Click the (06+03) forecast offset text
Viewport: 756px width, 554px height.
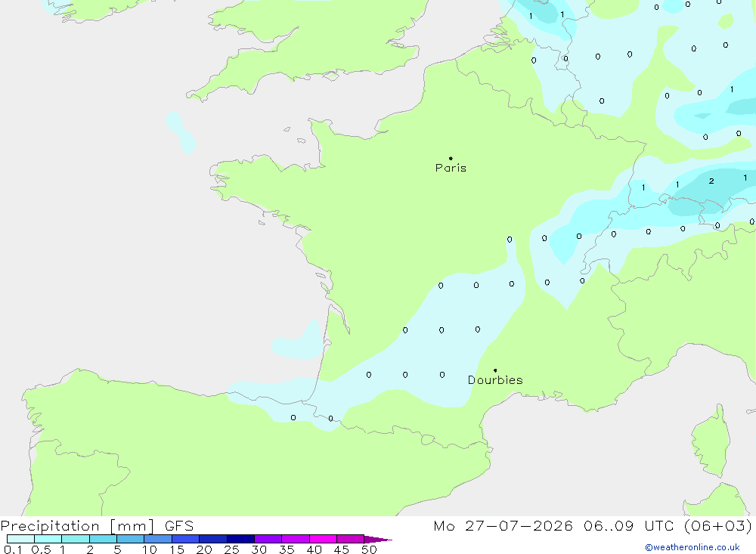pyautogui.click(x=718, y=526)
